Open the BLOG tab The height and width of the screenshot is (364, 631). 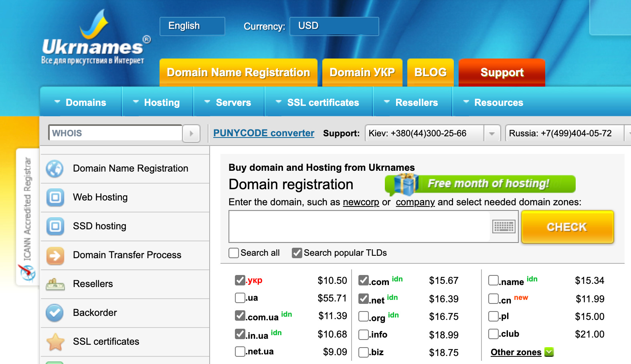pos(431,73)
